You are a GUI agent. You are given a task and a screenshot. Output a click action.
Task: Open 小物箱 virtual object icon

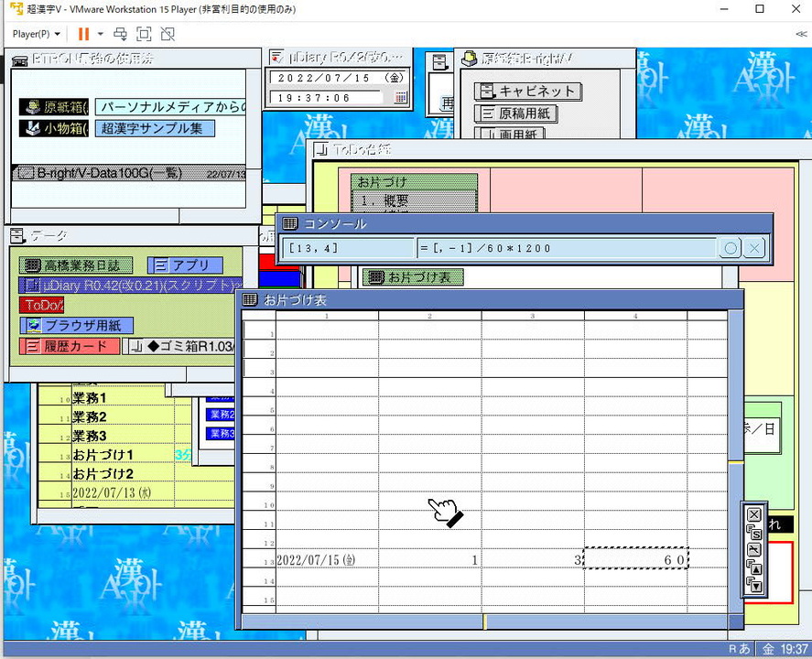[x=54, y=128]
